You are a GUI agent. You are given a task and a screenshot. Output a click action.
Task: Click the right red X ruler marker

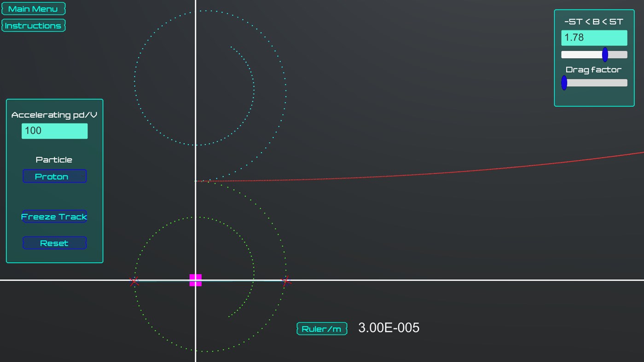tap(285, 281)
